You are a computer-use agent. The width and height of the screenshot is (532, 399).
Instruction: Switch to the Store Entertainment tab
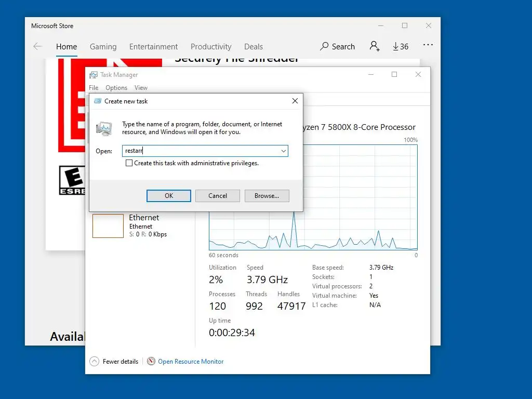click(x=153, y=46)
